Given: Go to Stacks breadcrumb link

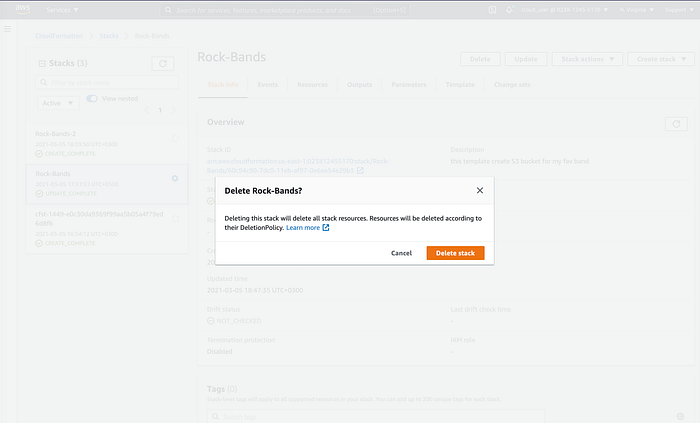Looking at the screenshot, I should coord(109,36).
